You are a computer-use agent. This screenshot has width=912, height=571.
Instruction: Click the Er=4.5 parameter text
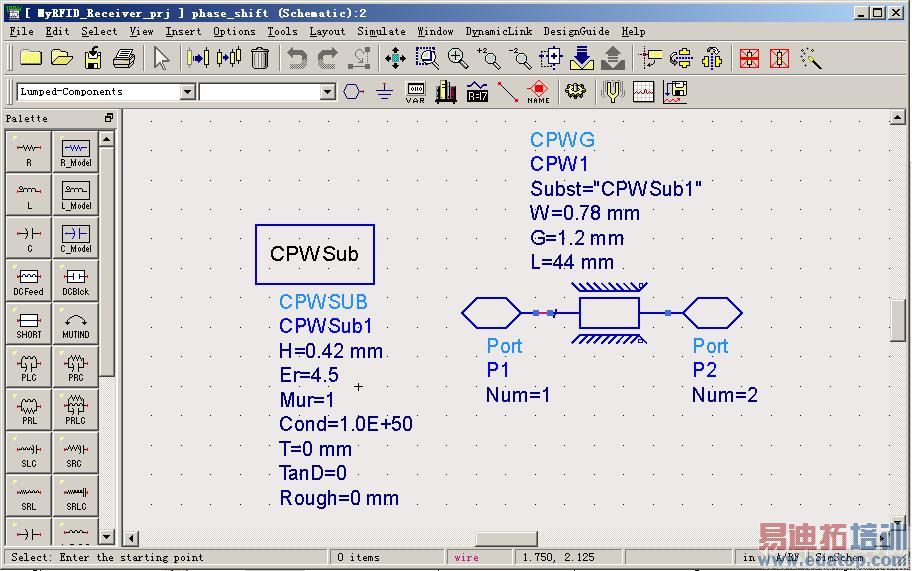click(x=309, y=375)
